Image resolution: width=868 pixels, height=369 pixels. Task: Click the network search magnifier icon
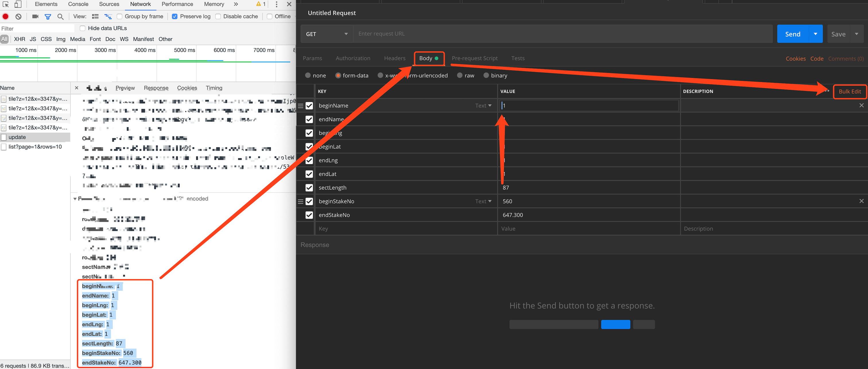[60, 17]
